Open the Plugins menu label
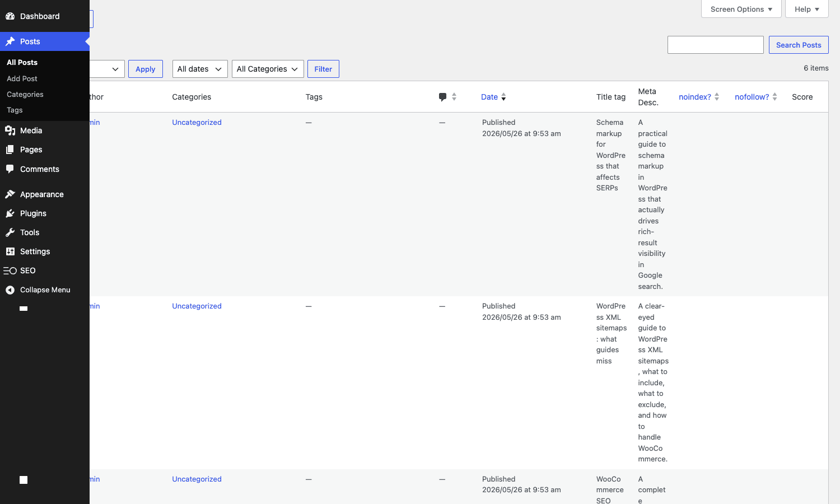The image size is (840, 504). click(x=33, y=213)
